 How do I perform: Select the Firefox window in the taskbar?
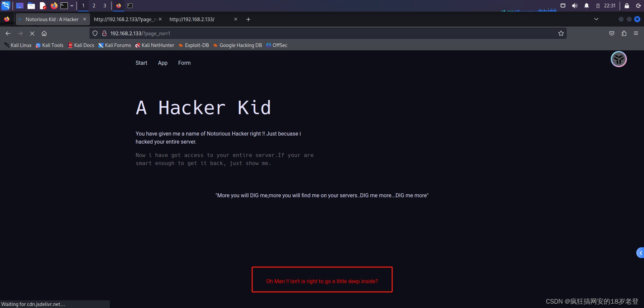119,6
